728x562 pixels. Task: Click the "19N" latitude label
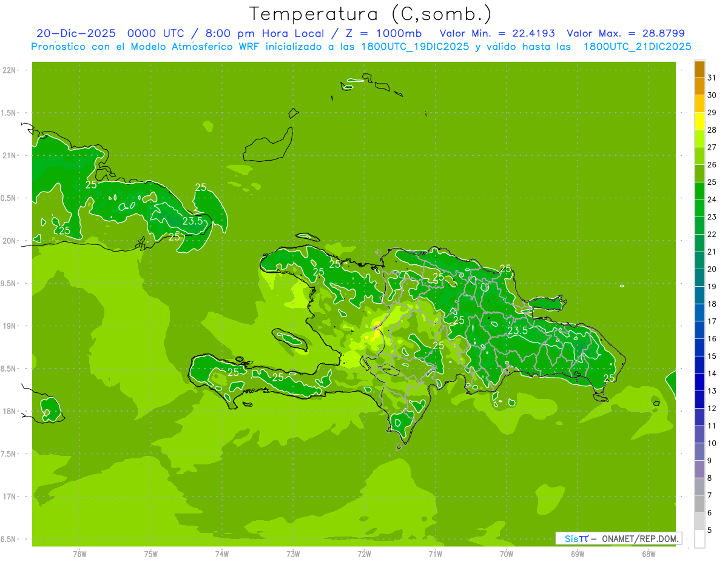click(x=10, y=326)
